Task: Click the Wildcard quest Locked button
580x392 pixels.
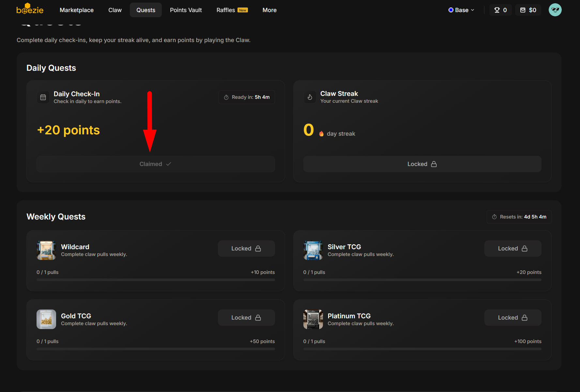Action: coord(246,249)
